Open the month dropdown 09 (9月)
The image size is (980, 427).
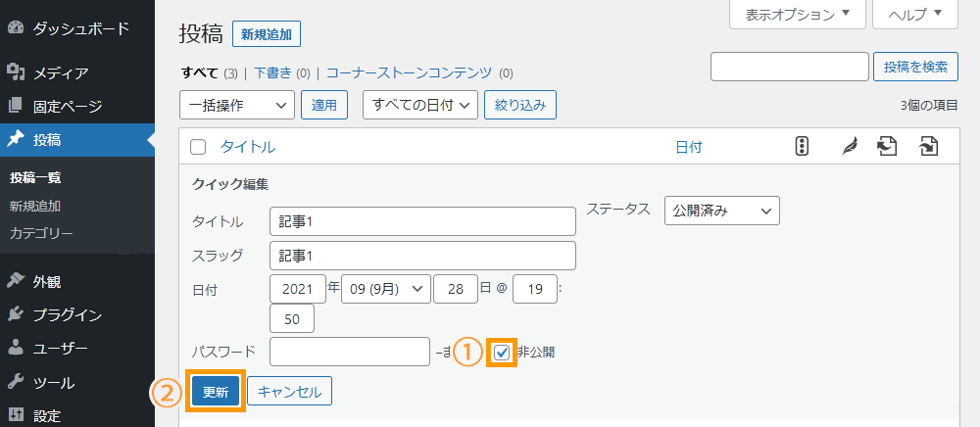pyautogui.click(x=385, y=289)
